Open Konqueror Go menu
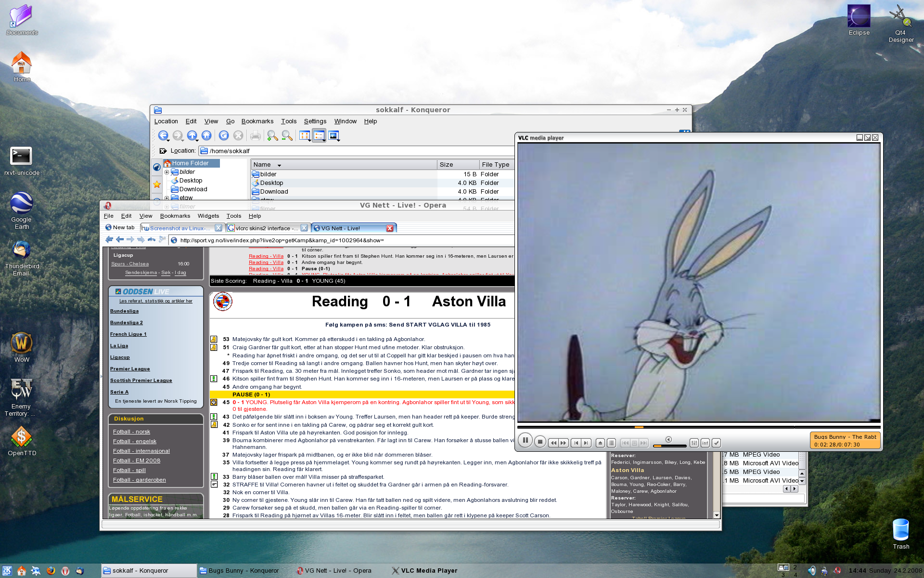Image resolution: width=924 pixels, height=578 pixels. pos(230,121)
